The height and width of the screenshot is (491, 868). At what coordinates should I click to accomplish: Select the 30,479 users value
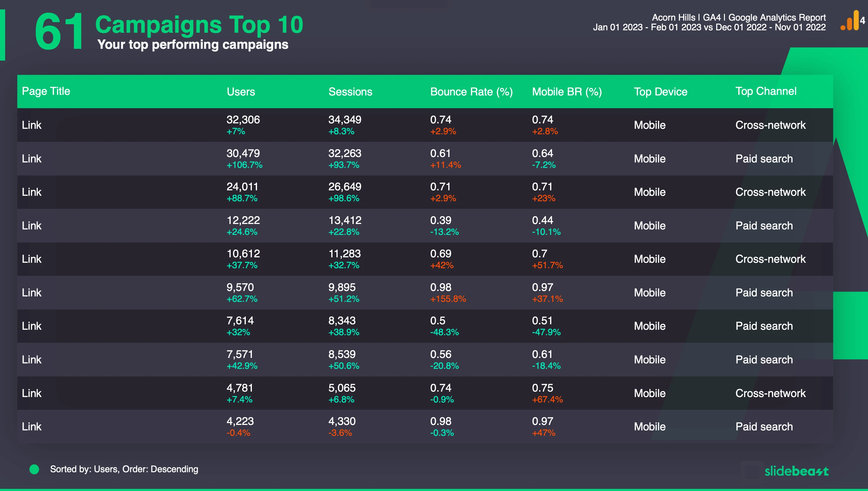[243, 153]
